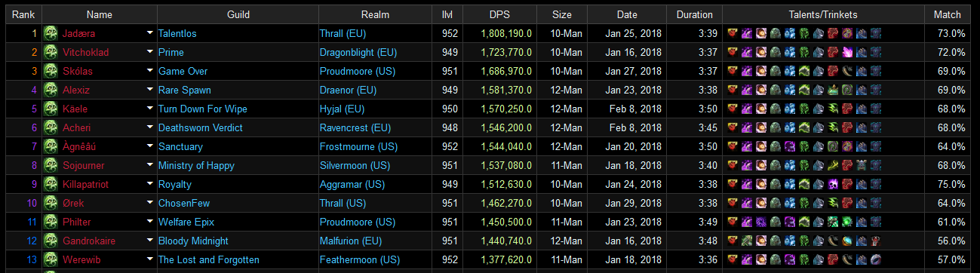Click the class icon beside Philter
This screenshot has height=273, width=980.
coord(51,222)
